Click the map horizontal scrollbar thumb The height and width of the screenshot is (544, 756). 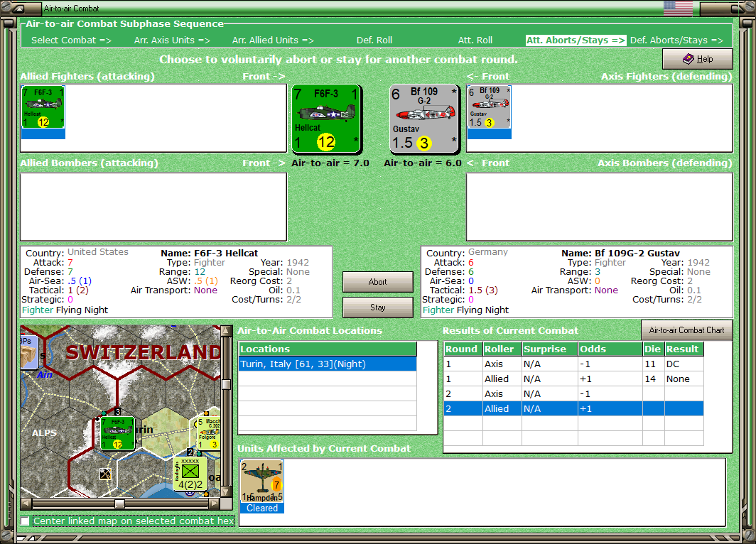coord(119,503)
